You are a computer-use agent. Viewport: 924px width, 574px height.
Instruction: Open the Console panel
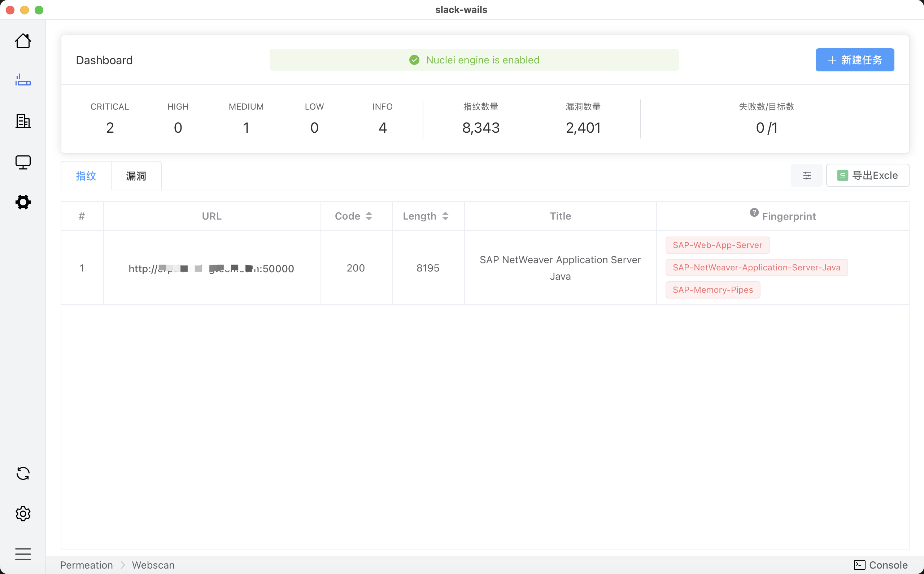pos(881,565)
